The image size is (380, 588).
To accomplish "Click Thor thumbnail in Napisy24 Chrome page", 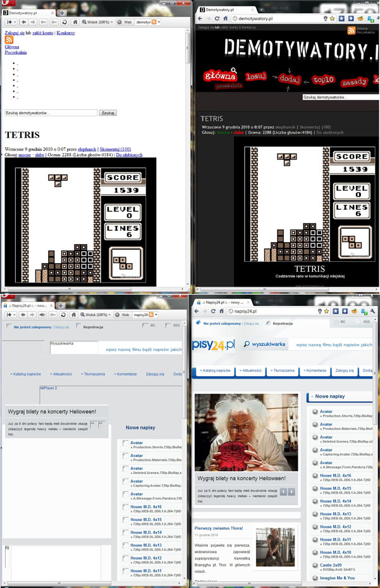I will pyautogui.click(x=275, y=547).
